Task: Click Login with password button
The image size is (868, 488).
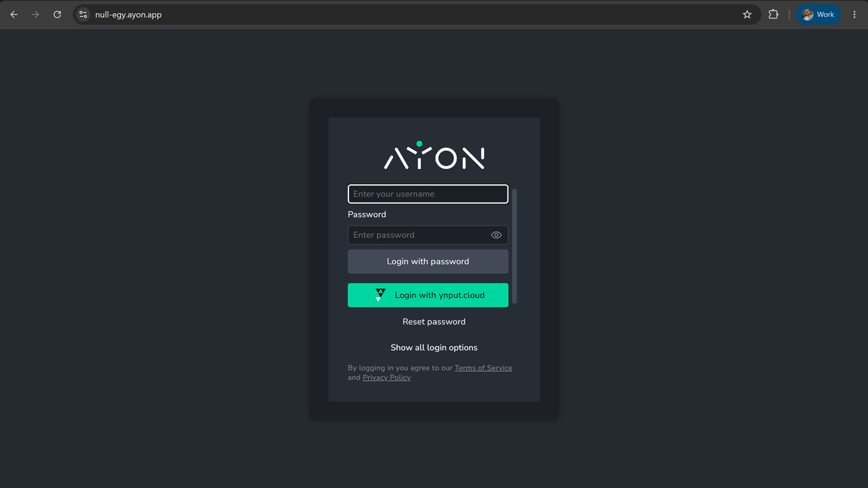Action: [x=428, y=261]
